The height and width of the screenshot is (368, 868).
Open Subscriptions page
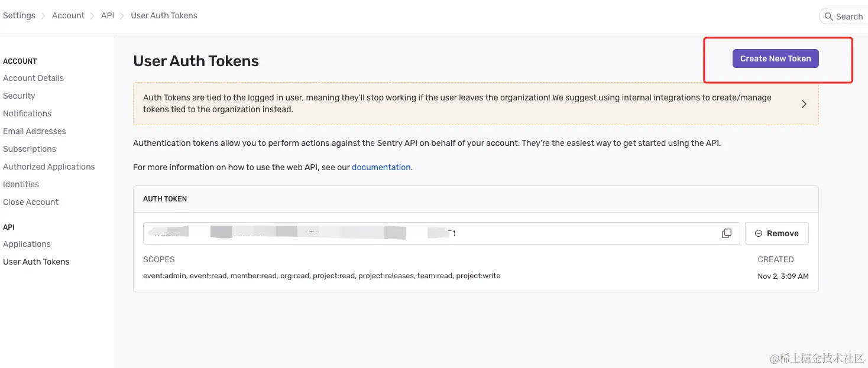[30, 149]
